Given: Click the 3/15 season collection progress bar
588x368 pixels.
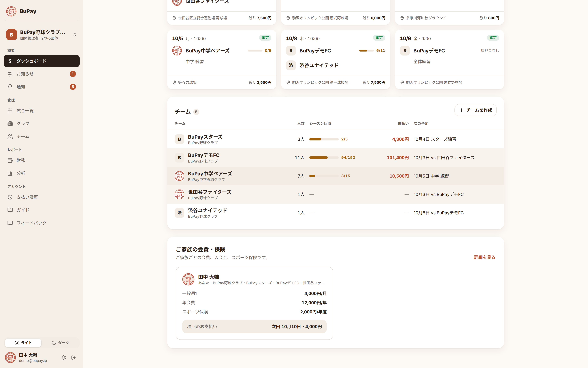Looking at the screenshot, I should [x=324, y=176].
